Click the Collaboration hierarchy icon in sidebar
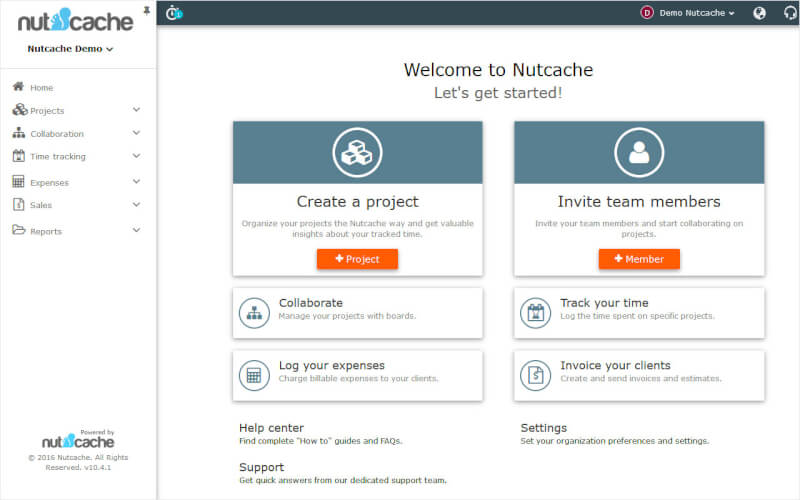Screen dimensions: 800x500 point(18,133)
